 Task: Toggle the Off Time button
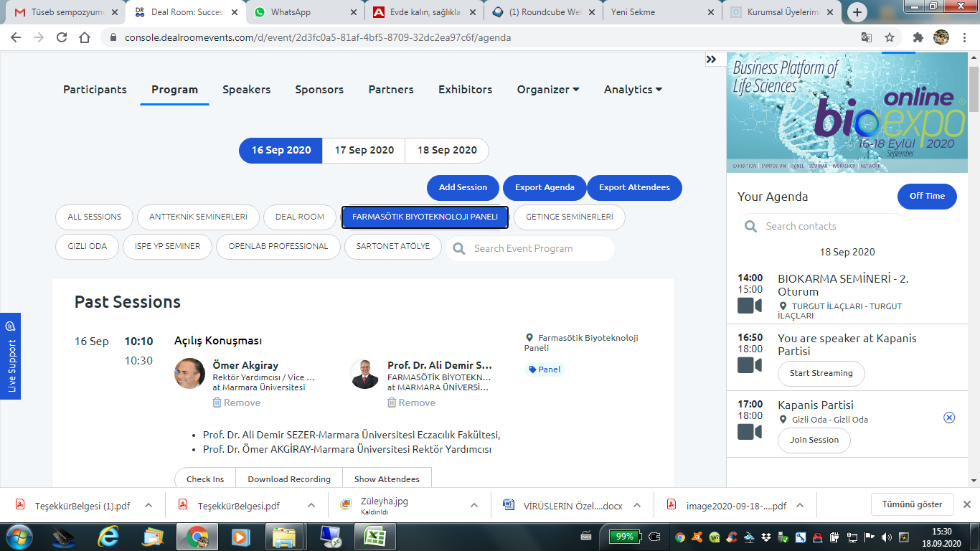tap(927, 196)
